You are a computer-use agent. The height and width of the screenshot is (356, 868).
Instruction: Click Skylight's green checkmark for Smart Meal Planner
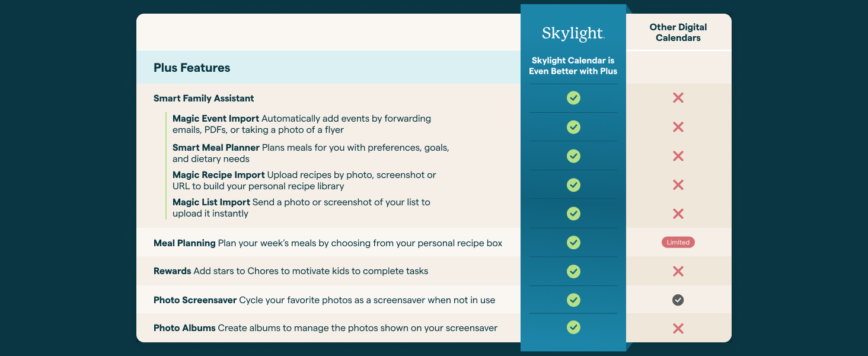tap(573, 156)
